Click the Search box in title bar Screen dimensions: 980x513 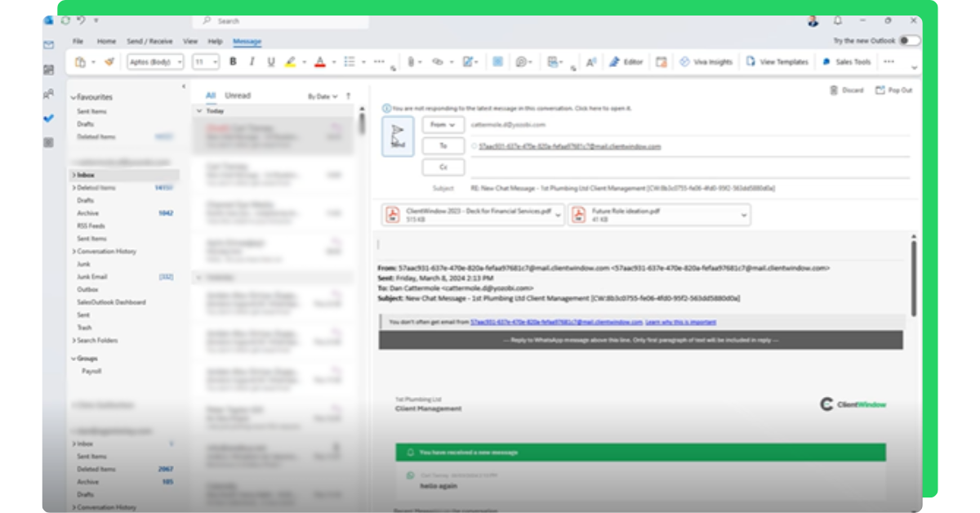[x=280, y=20]
